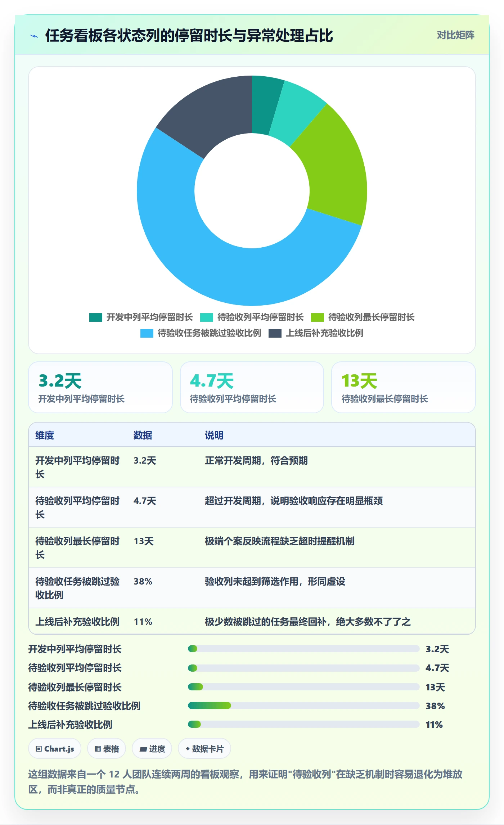Select table text 极端个案反映流程缺乏超时提醒机制
The height and width of the screenshot is (825, 504).
[280, 541]
